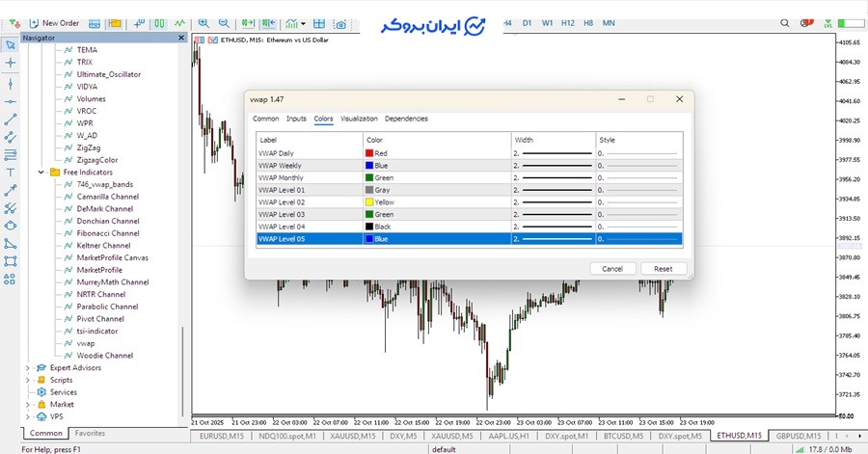Collapse the Free Indicators folder

click(x=41, y=172)
